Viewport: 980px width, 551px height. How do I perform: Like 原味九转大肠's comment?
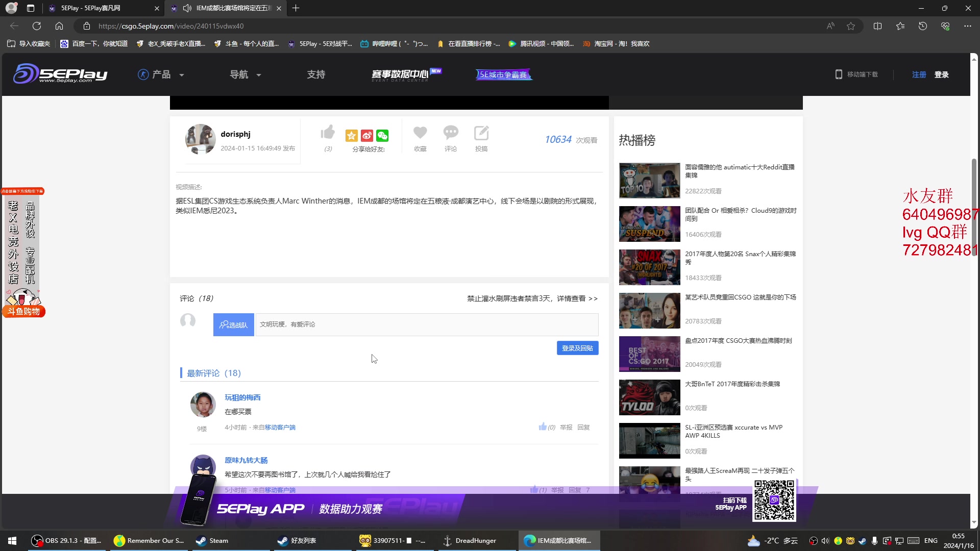(535, 489)
